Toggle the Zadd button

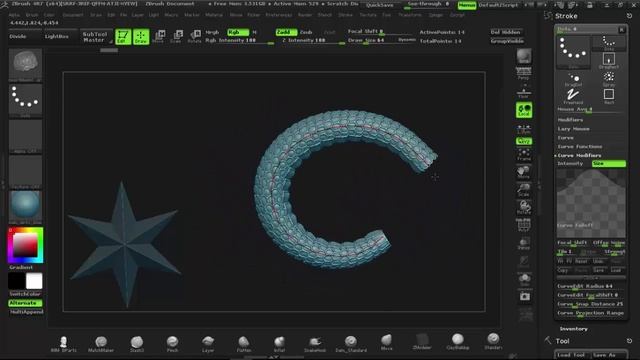point(286,32)
